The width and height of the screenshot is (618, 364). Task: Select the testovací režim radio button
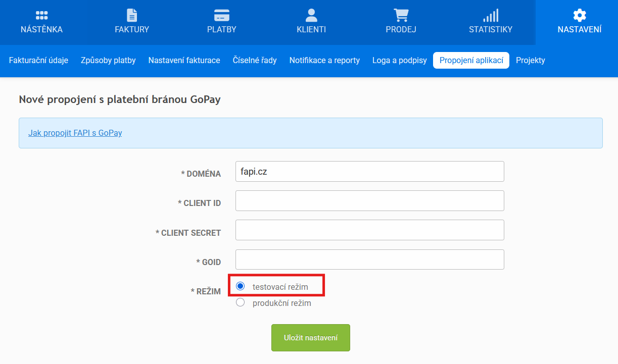tap(241, 286)
